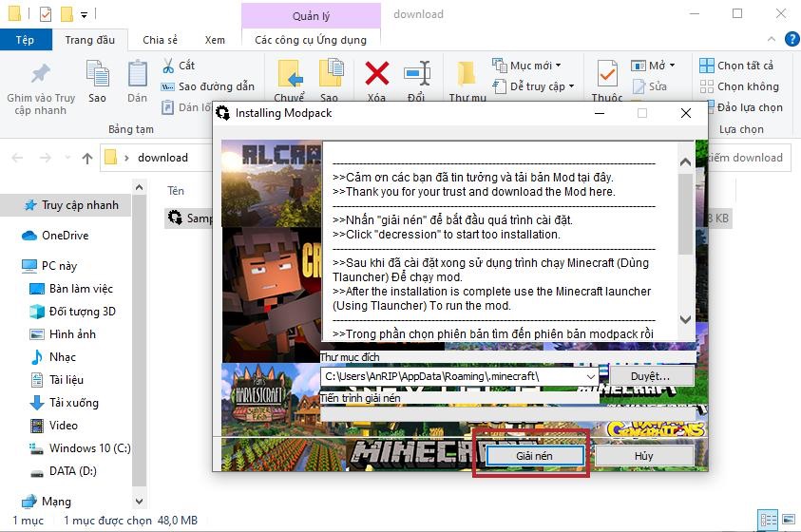Open the destination path dropdown
Image resolution: width=801 pixels, height=532 pixels.
click(x=590, y=377)
